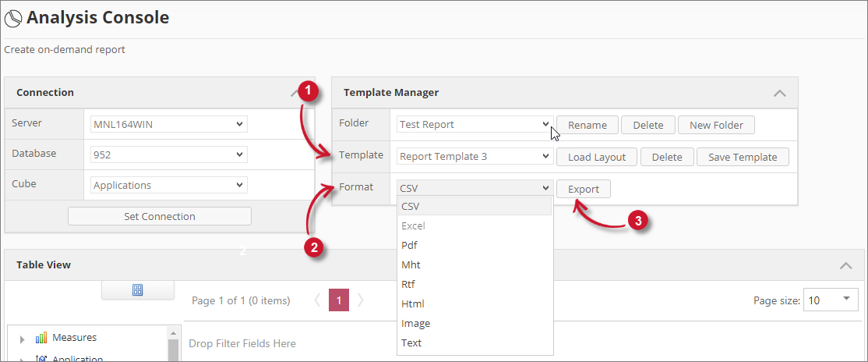Click the Load Layout button
Screen dimensions: 868x362
coord(597,157)
